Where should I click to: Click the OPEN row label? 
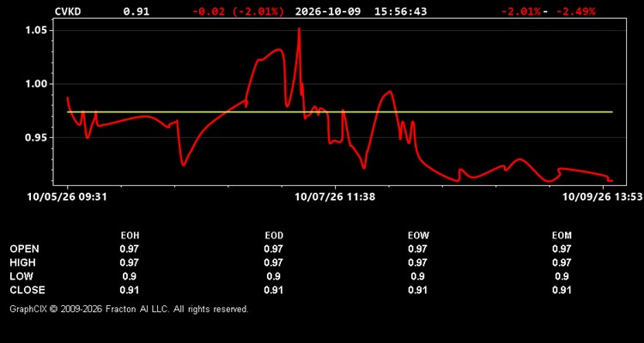click(25, 249)
